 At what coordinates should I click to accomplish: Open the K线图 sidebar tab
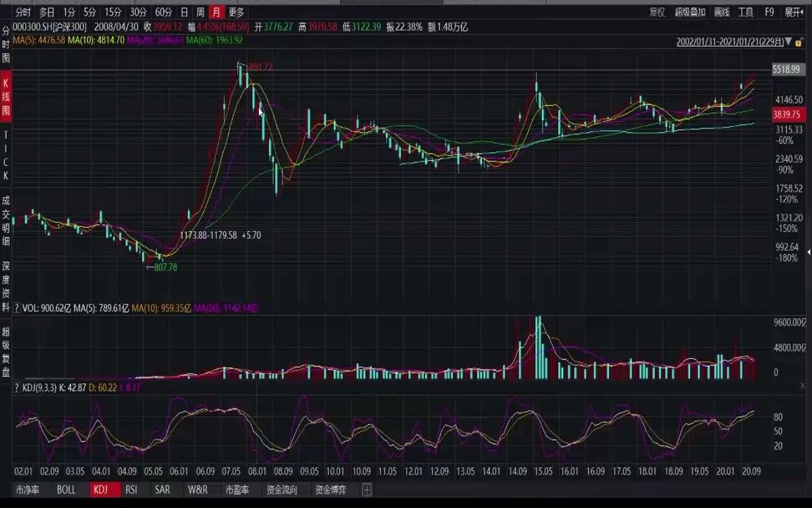pos(6,97)
